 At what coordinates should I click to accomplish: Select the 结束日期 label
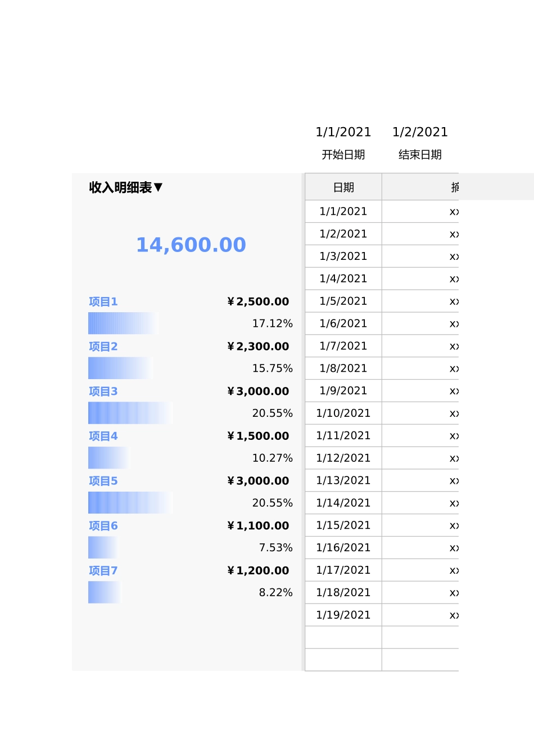(420, 155)
